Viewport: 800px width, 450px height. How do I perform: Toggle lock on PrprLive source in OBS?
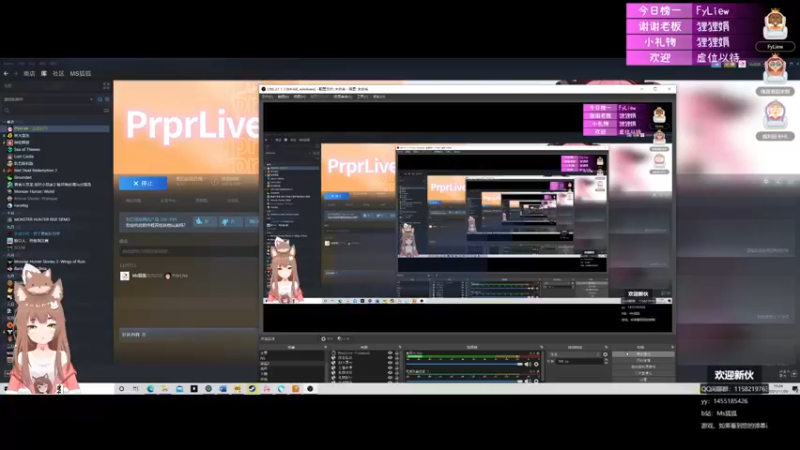(x=396, y=353)
